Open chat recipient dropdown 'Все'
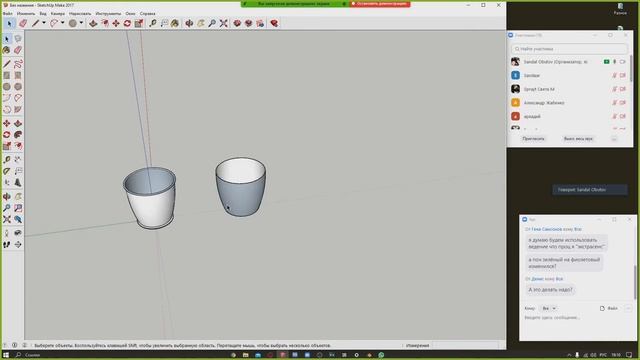This screenshot has width=640, height=360. (x=548, y=309)
